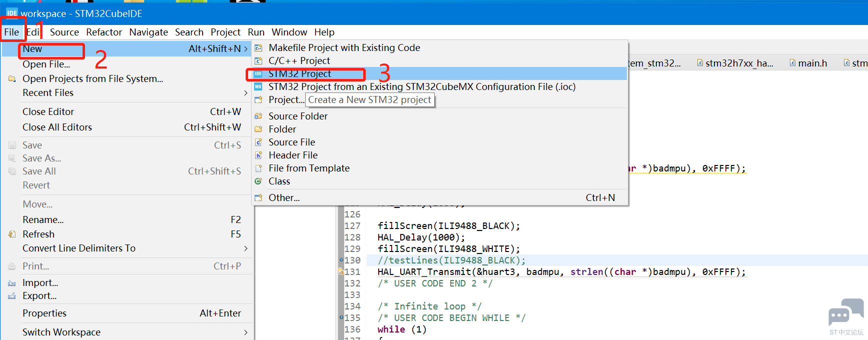The height and width of the screenshot is (340, 868).
Task: Select Open Projects from File System...
Action: (127, 78)
